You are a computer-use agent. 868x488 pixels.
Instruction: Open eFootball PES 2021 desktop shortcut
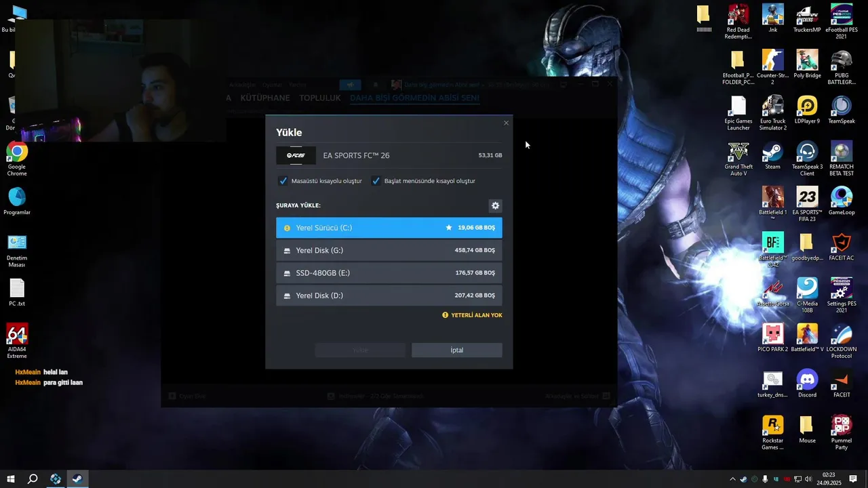tap(842, 22)
